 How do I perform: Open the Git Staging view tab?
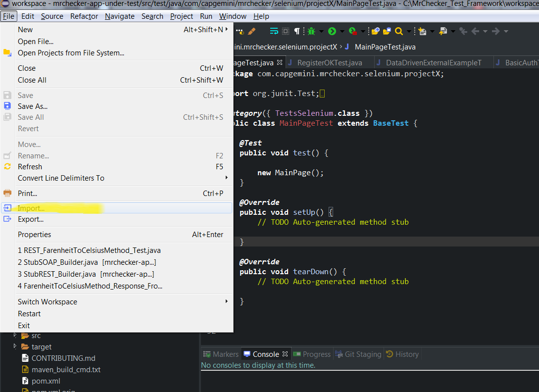[x=363, y=354]
